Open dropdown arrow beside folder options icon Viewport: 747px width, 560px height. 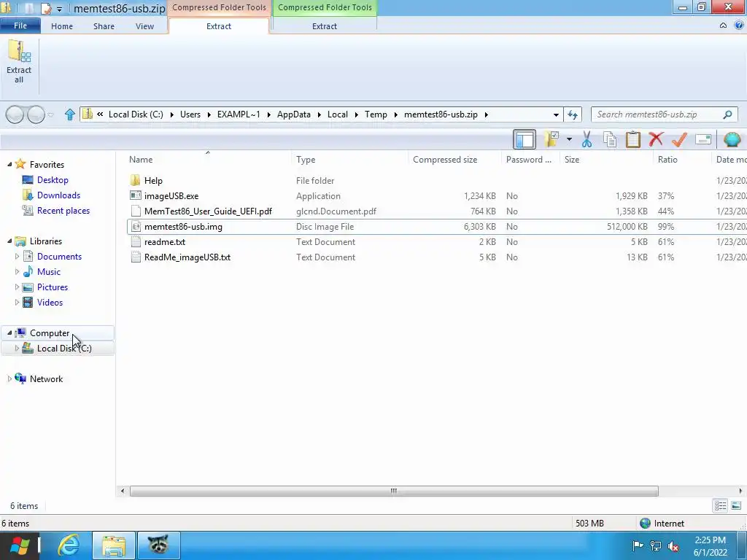click(x=569, y=139)
